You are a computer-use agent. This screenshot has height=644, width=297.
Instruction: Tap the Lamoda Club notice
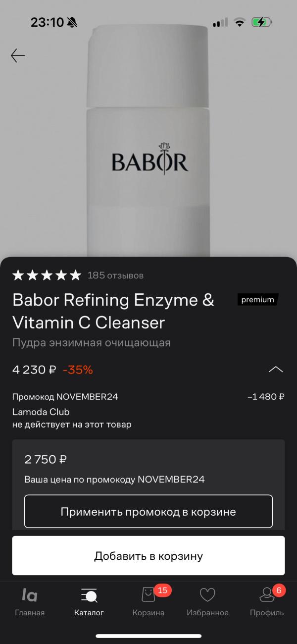72,418
